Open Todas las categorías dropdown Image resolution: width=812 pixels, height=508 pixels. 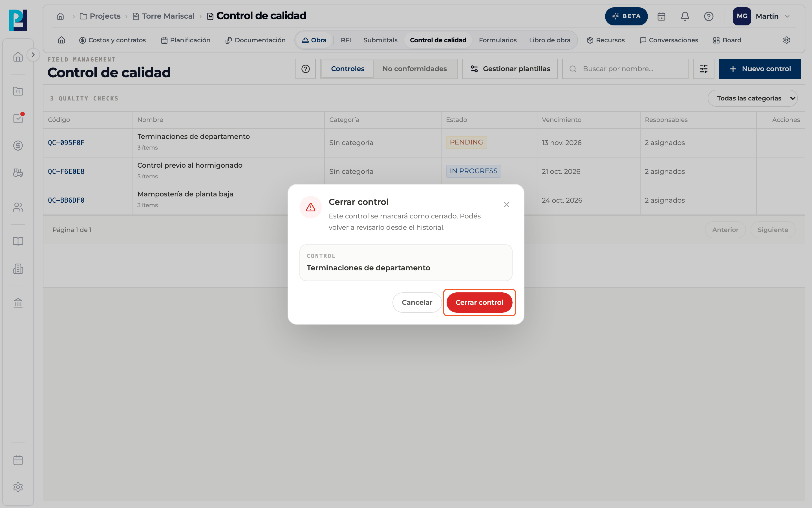click(752, 98)
